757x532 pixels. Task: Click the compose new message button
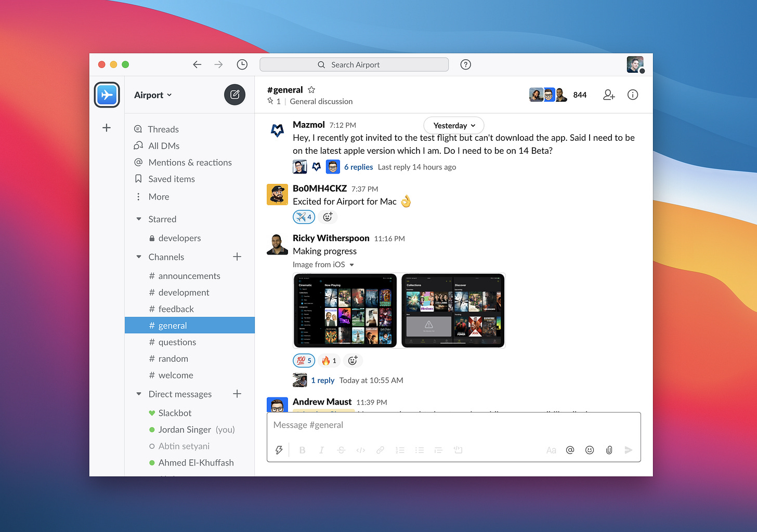234,95
